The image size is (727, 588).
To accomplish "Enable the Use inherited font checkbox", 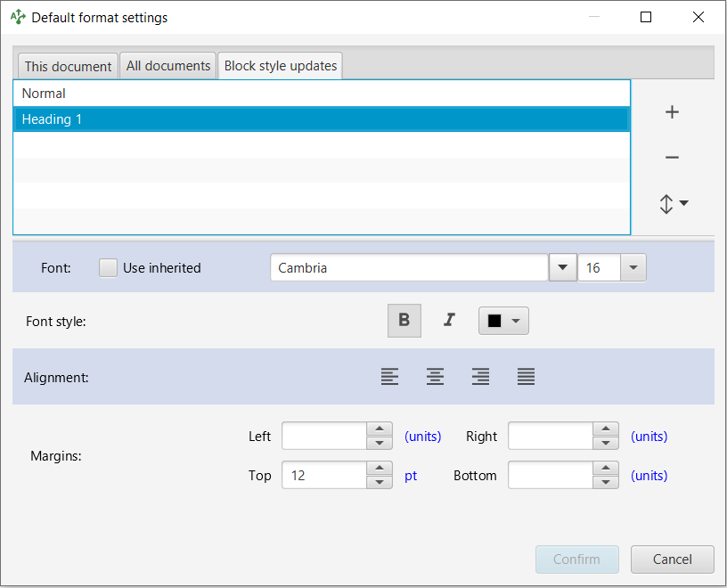I will [108, 268].
